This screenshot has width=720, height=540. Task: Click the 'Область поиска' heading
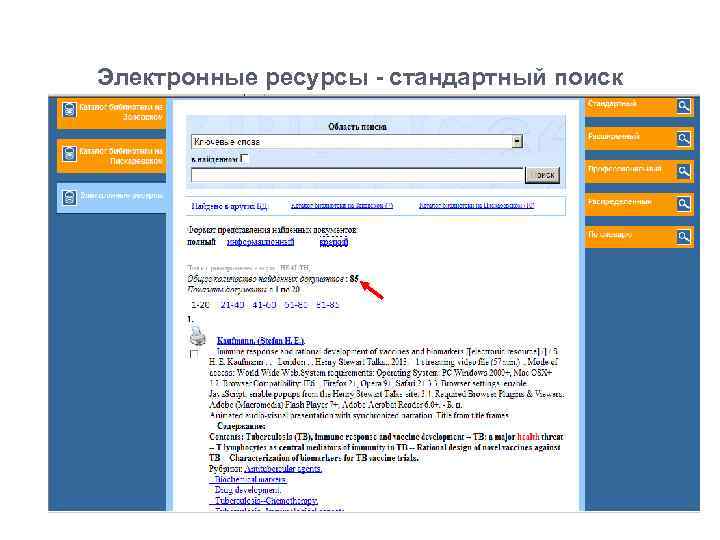coord(357,126)
